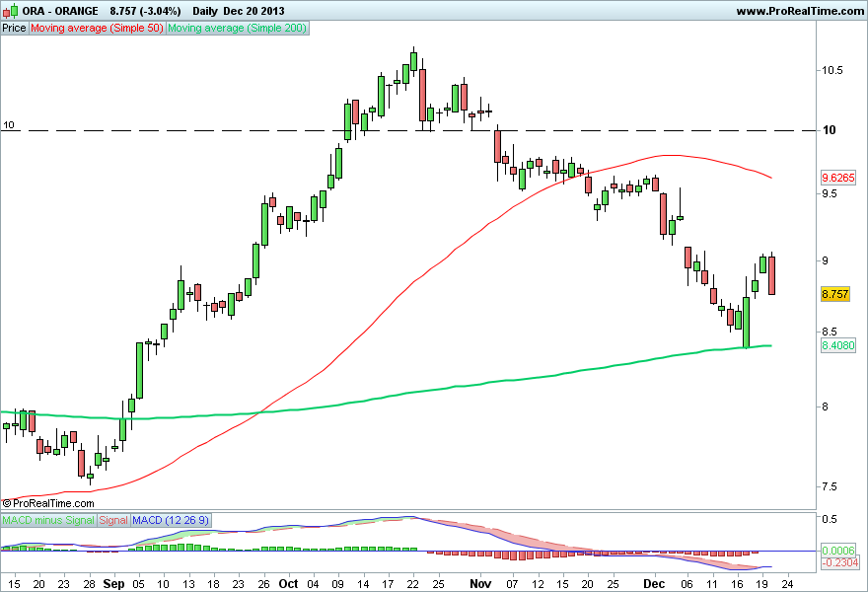Click the ORA - ORANGE ticker title
Image resolution: width=868 pixels, height=592 pixels.
60,11
